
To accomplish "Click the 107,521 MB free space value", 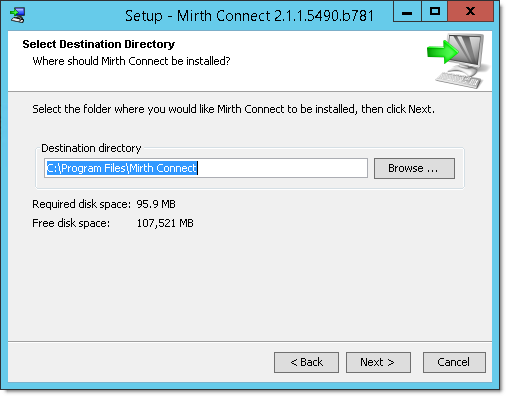I will [165, 223].
